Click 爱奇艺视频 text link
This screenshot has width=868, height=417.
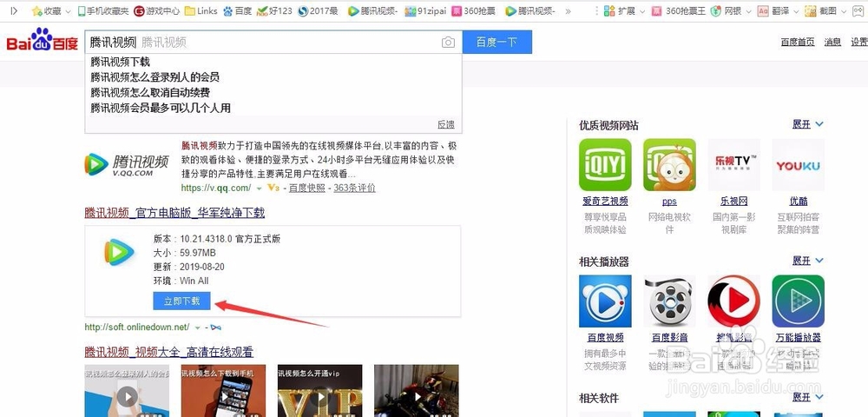coord(605,201)
